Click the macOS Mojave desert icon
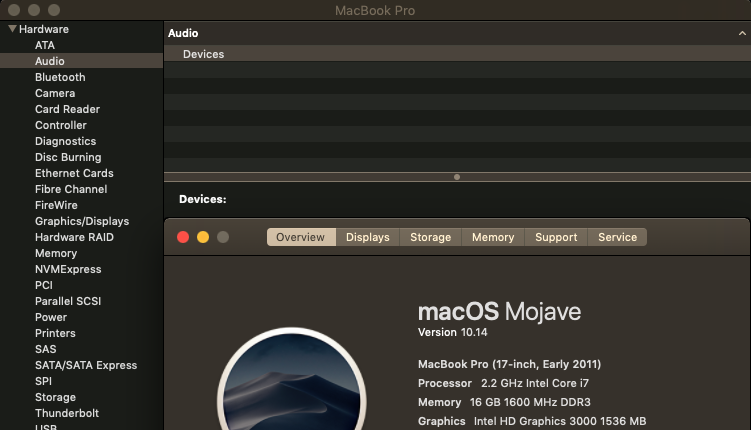The height and width of the screenshot is (430, 751). coord(292,379)
